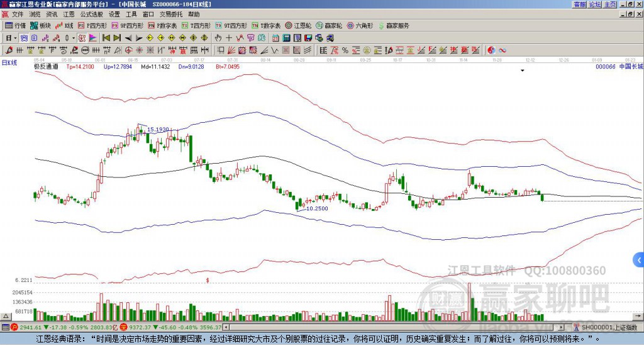Open the 交易委托 menu
Screen dimensions: 644x345
point(171,14)
